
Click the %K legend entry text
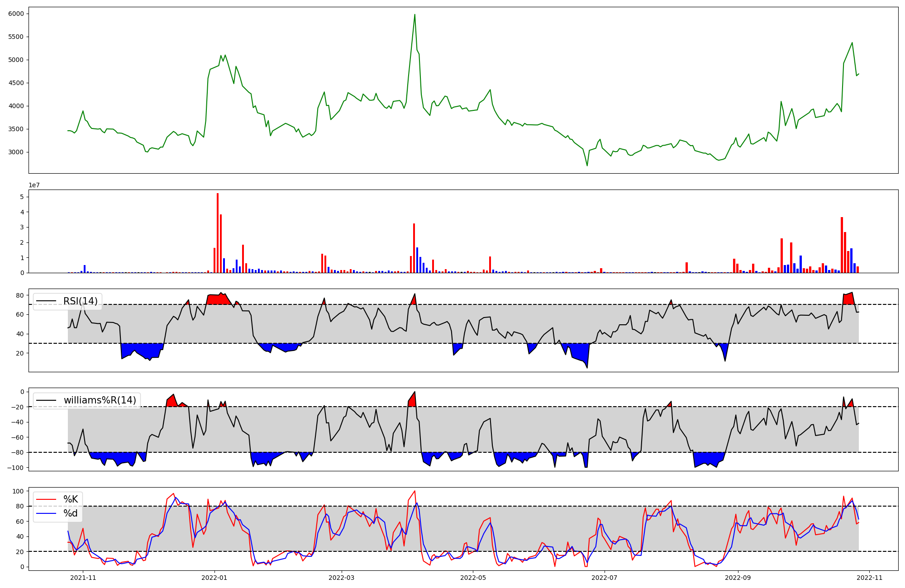[71, 499]
